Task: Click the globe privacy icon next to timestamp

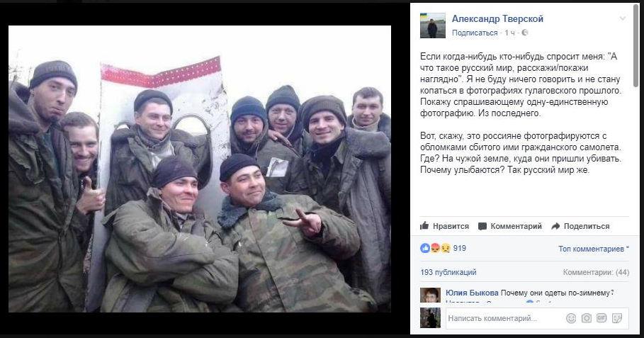Action: [524, 33]
